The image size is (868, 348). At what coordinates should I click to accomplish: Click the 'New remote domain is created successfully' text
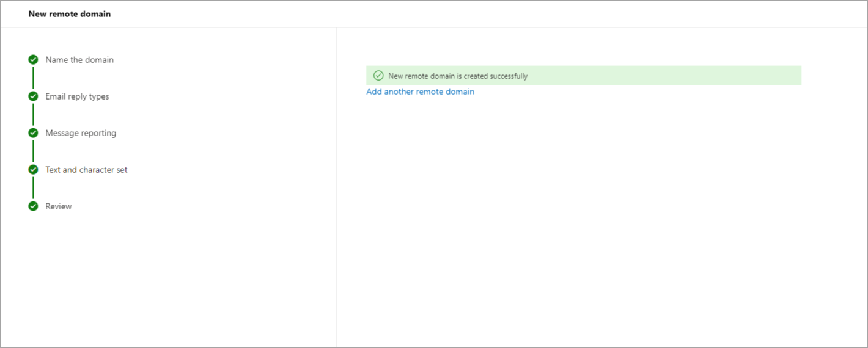click(x=458, y=76)
